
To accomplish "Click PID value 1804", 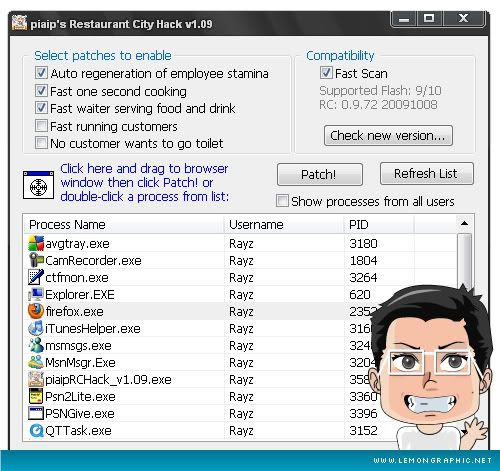I will pyautogui.click(x=363, y=261).
